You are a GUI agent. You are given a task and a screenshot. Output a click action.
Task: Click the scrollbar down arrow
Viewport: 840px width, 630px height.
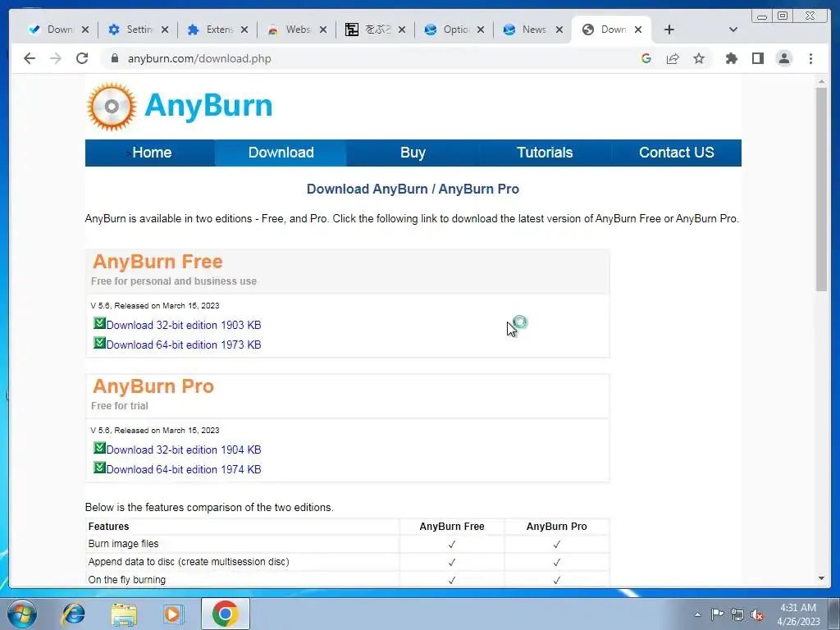[x=822, y=578]
